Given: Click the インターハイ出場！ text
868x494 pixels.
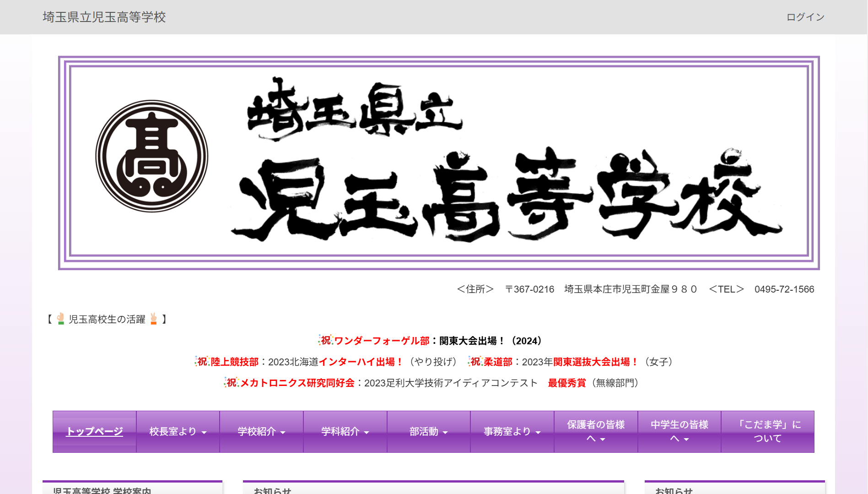Looking at the screenshot, I should tap(361, 362).
